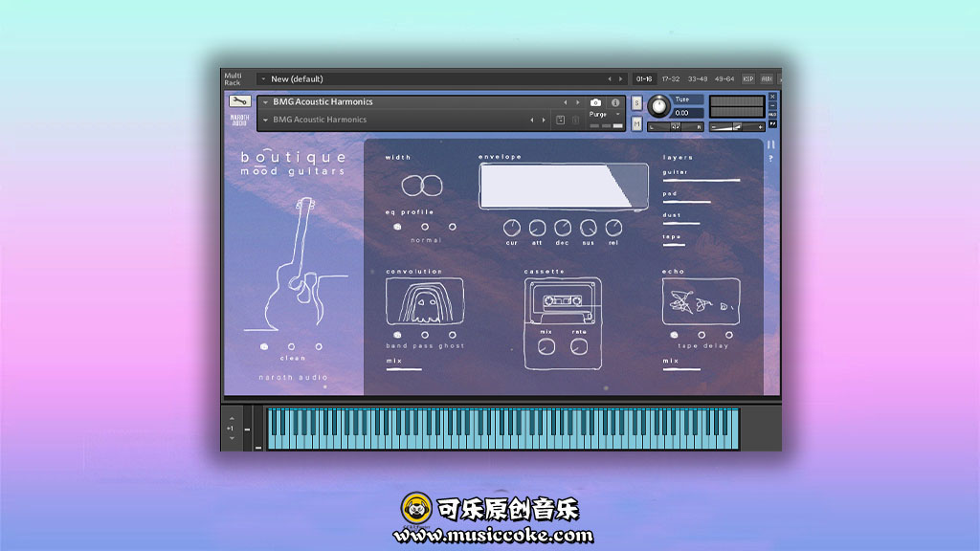Click the PV button at header right
The height and width of the screenshot is (551, 980).
772,124
